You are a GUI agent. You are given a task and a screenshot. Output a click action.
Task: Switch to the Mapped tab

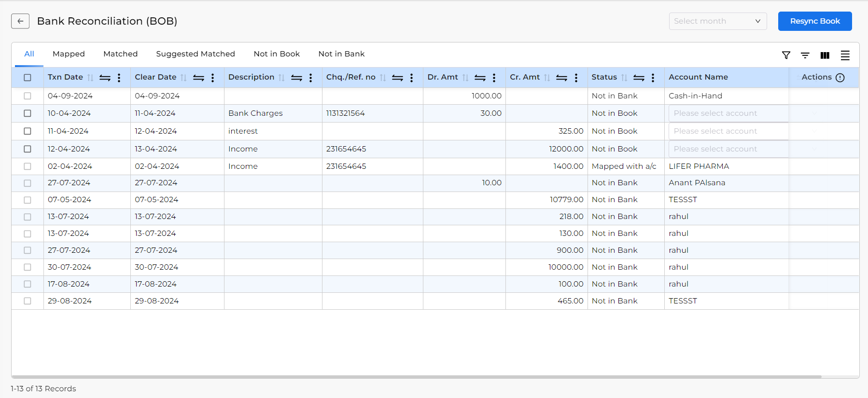(x=69, y=54)
